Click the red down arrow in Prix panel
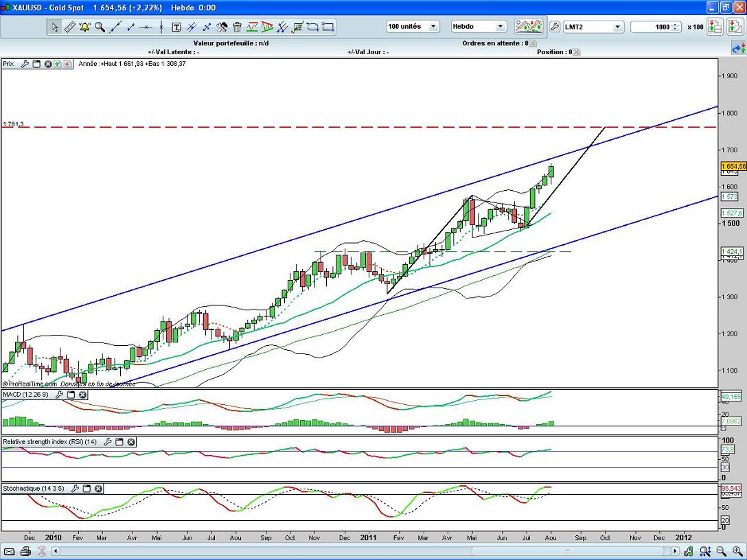 68,64
